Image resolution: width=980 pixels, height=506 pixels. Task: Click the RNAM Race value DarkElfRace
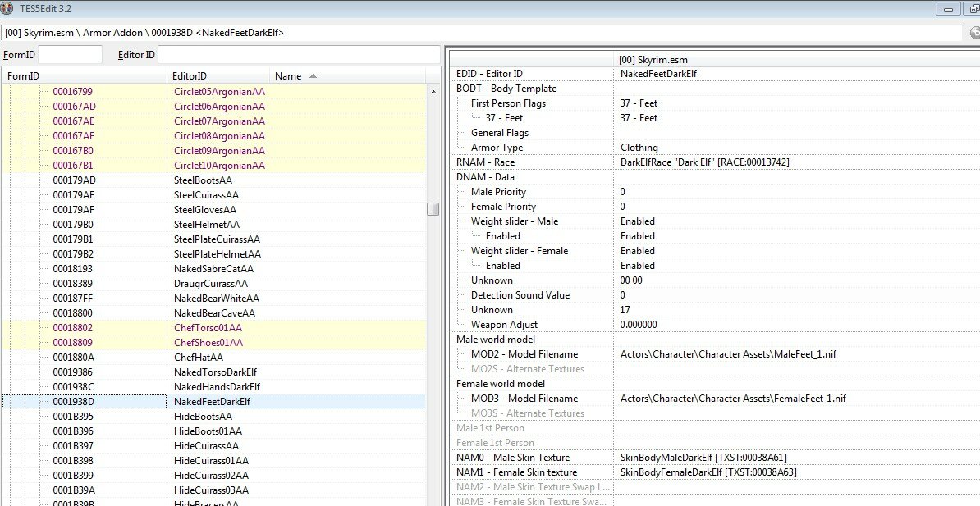click(x=704, y=162)
